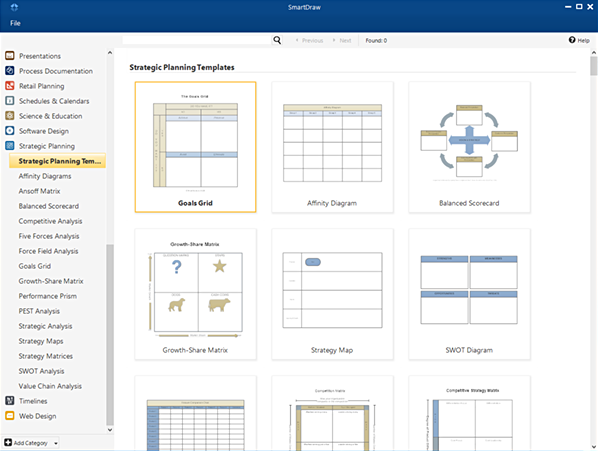Image resolution: width=598 pixels, height=451 pixels.
Task: Open Ansoff Matrix subcategory
Action: (39, 191)
